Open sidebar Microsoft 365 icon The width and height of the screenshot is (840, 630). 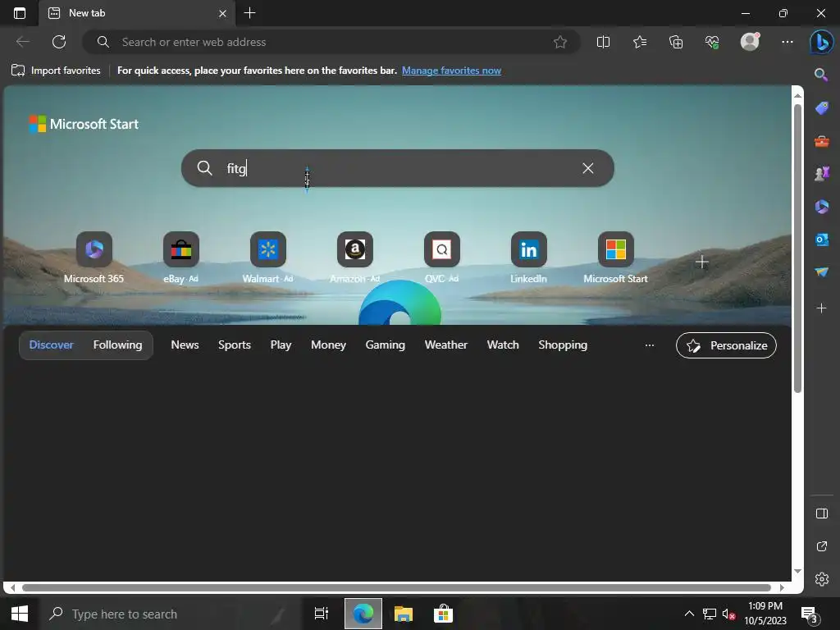coord(822,206)
